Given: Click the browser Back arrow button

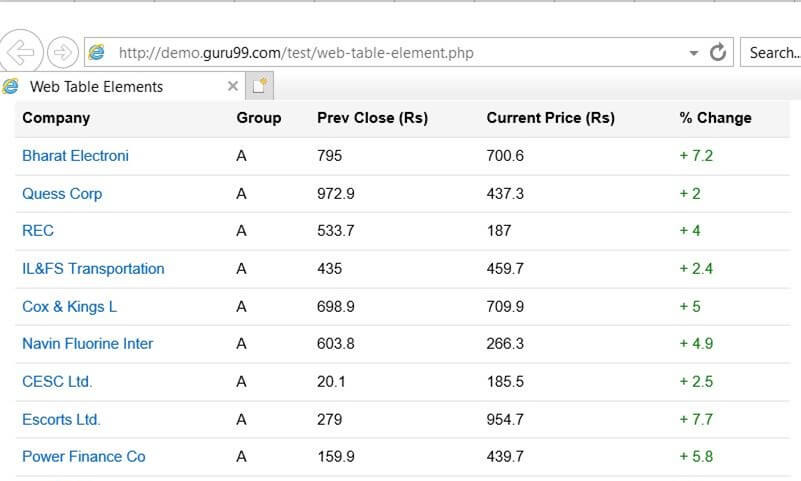Looking at the screenshot, I should click(21, 52).
